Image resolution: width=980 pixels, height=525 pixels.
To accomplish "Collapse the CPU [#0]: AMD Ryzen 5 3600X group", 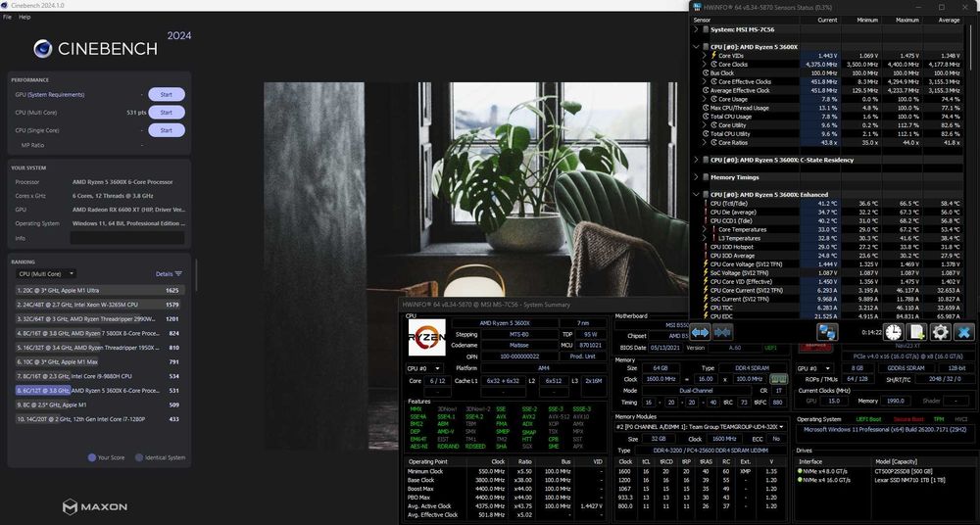I will pos(696,47).
